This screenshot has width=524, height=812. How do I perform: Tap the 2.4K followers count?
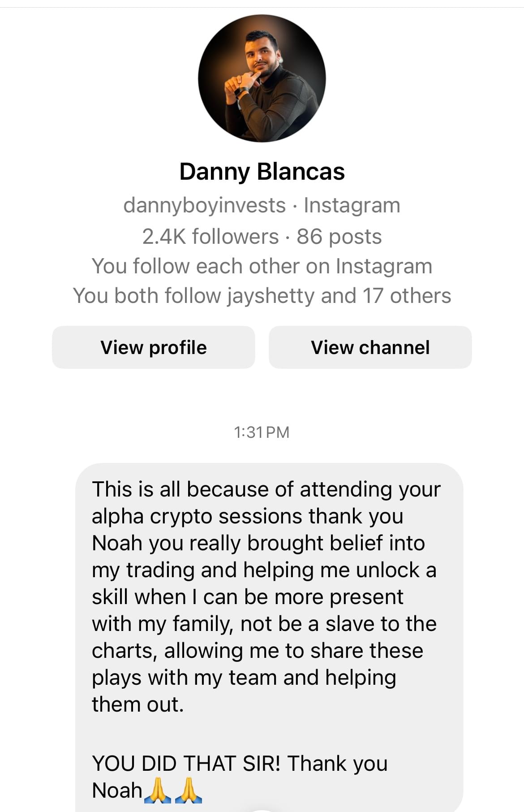(x=210, y=237)
